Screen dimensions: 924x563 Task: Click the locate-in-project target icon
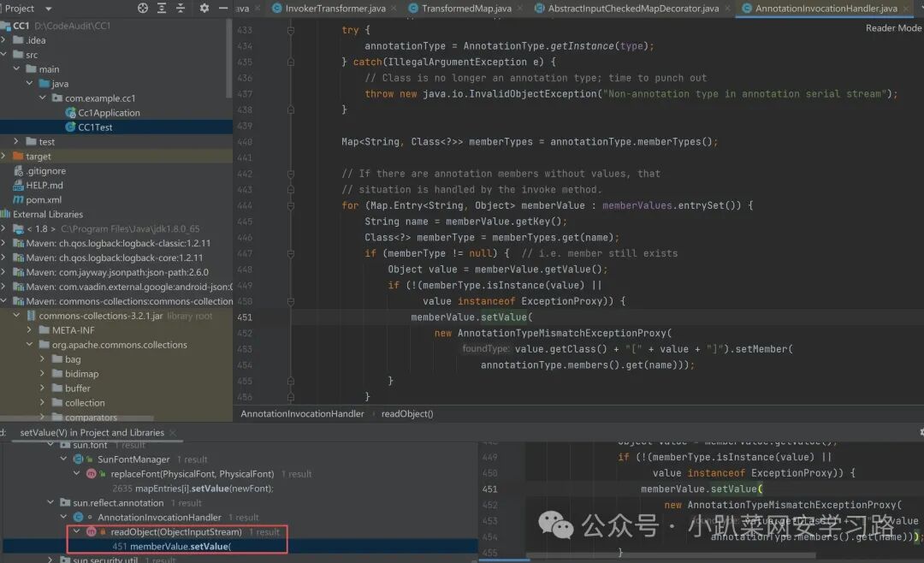(143, 9)
